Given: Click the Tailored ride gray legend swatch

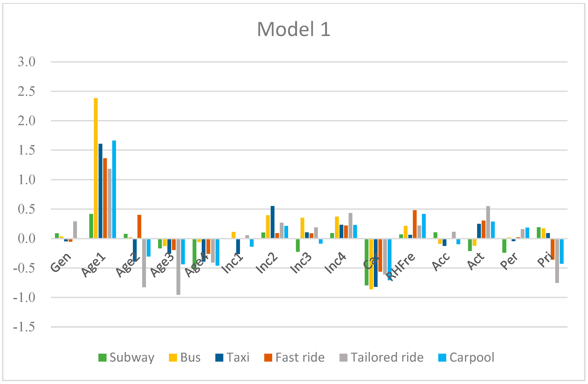Looking at the screenshot, I should pos(343,358).
